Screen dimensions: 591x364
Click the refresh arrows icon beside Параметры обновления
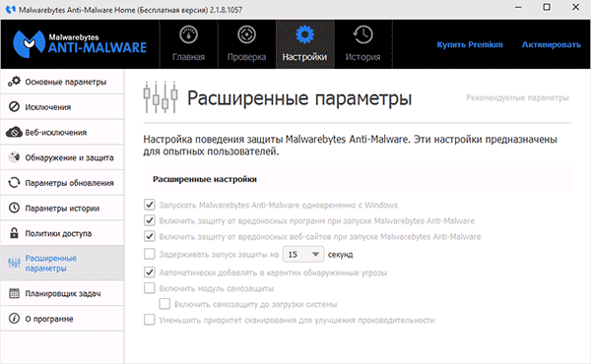(14, 183)
